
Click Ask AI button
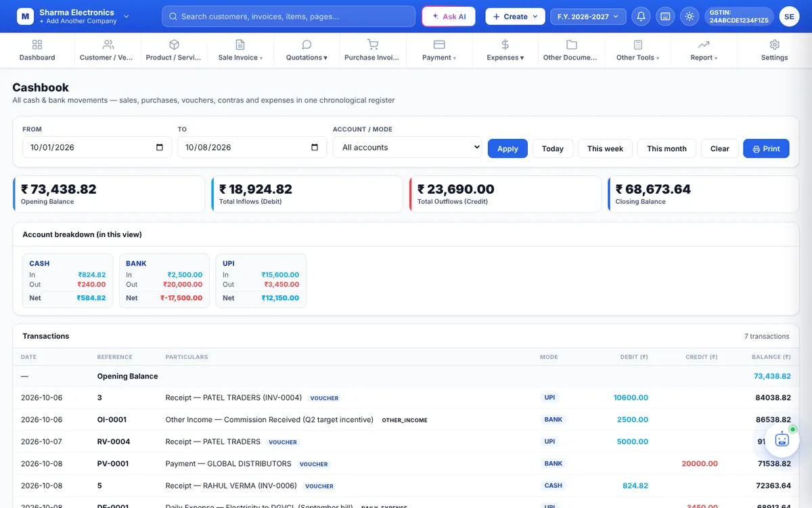[449, 16]
